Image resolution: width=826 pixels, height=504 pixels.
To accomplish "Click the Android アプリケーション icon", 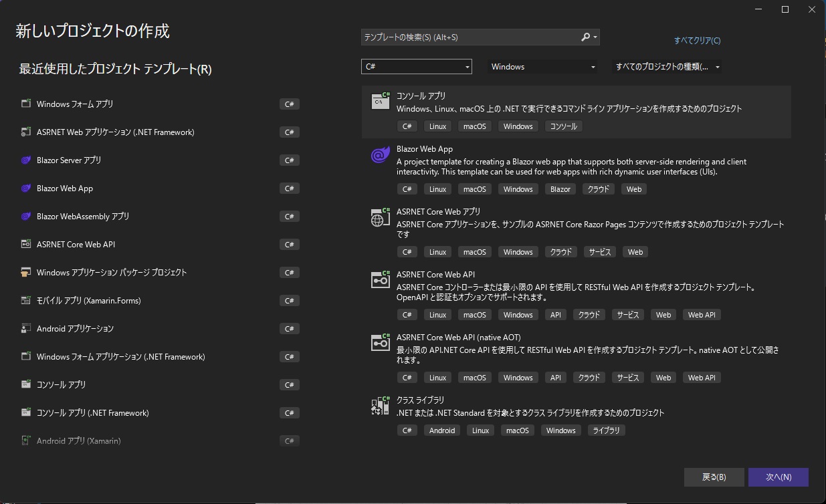I will 26,328.
